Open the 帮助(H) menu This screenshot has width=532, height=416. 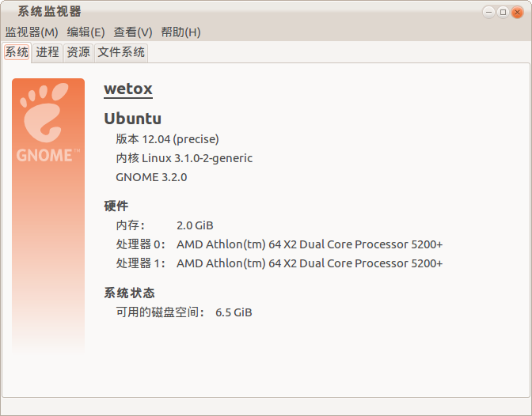point(180,32)
